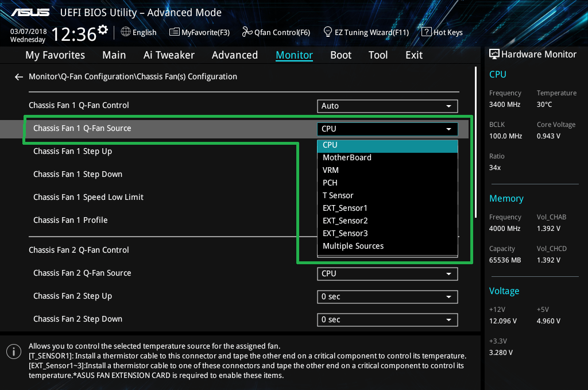Switch to Main tab
This screenshot has height=390, width=588.
[114, 55]
